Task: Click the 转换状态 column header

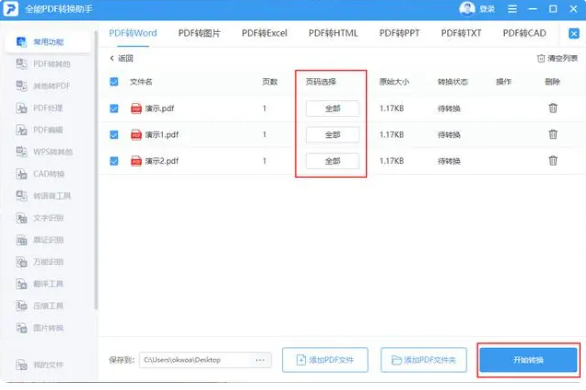Action: (x=453, y=82)
